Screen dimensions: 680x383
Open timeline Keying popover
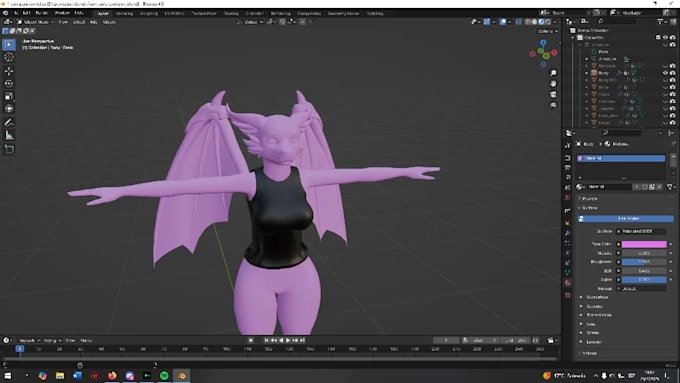pyautogui.click(x=52, y=340)
